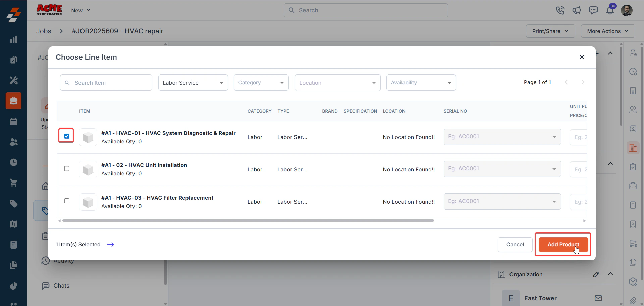This screenshot has height=306, width=644.
Task: Open the highlighted building icon in right rail
Action: [633, 148]
